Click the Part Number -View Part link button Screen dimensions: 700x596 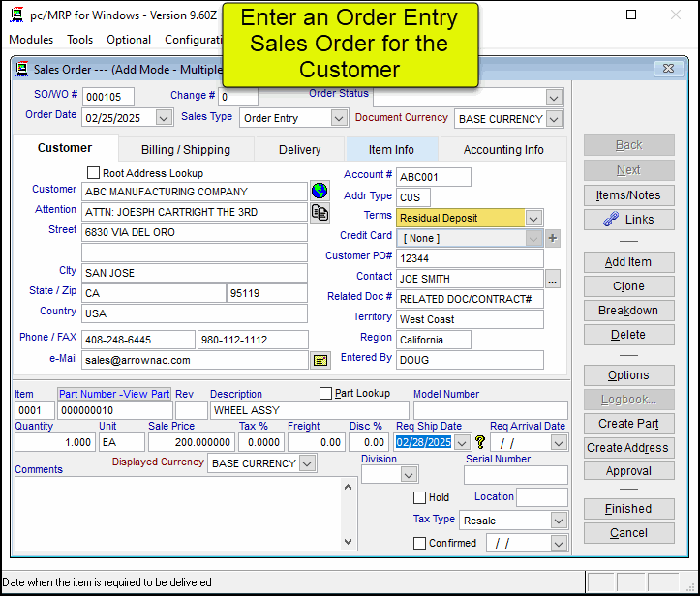[114, 394]
